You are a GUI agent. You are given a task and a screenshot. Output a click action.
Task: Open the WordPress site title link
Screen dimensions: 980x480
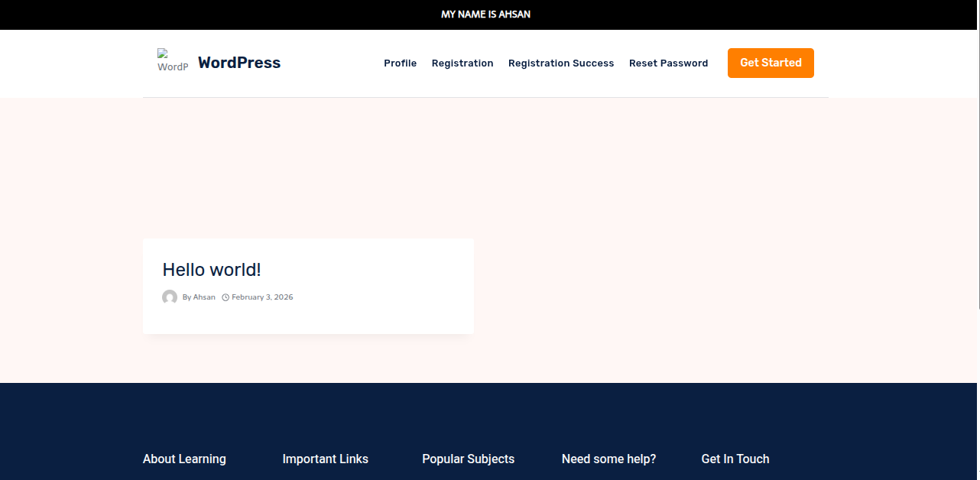pyautogui.click(x=239, y=63)
